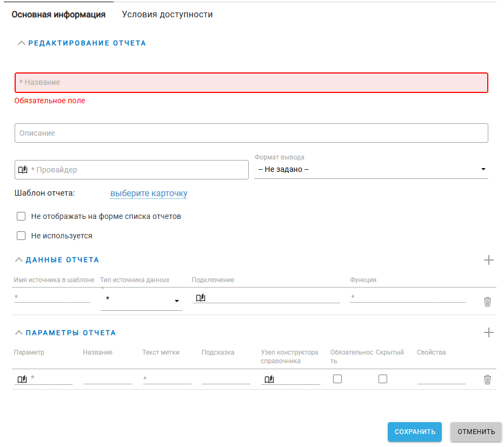This screenshot has height=447, width=504.
Task: Switch to the Условия доступности tab
Action: pos(167,15)
